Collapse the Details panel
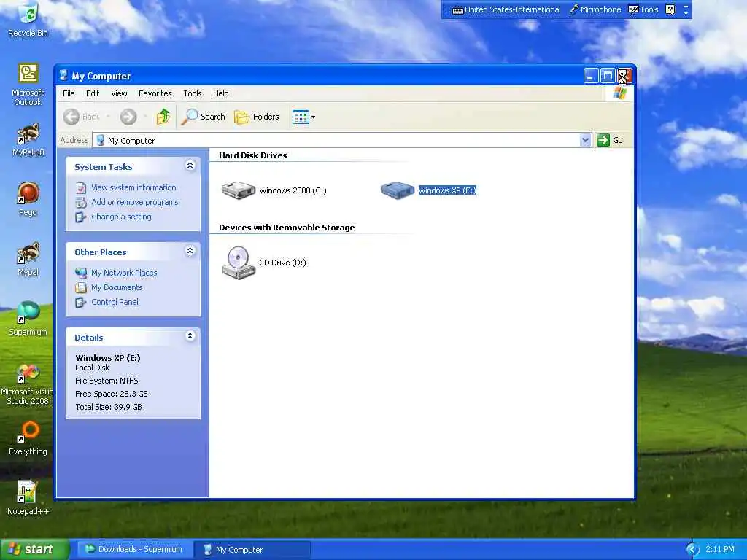The image size is (747, 560). (190, 335)
